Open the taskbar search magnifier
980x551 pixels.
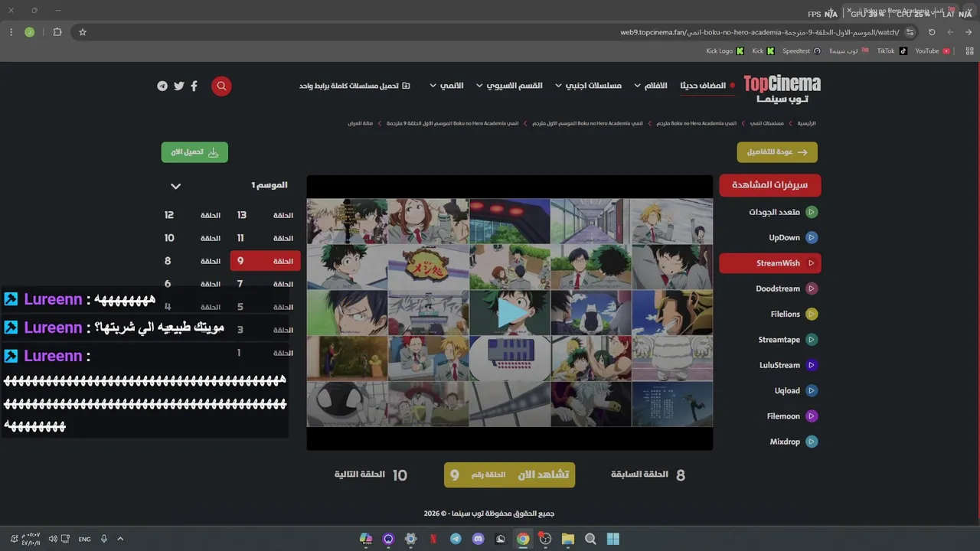pyautogui.click(x=590, y=539)
